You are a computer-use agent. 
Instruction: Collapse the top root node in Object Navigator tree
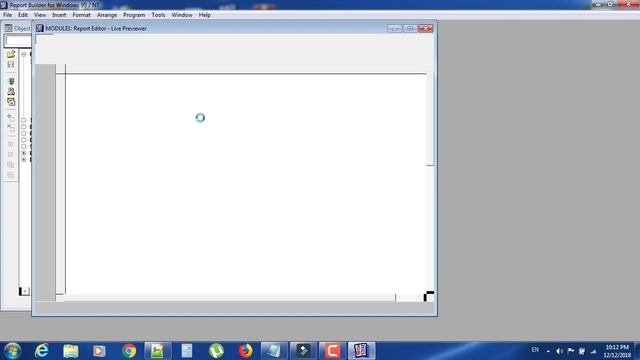(x=24, y=54)
